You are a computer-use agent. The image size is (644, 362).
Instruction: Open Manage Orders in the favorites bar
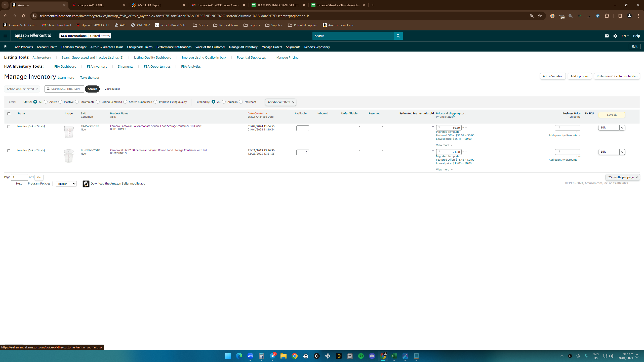coord(272,47)
